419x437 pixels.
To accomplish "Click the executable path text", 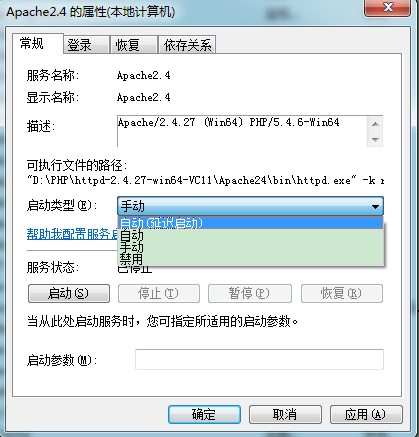I will [205, 181].
